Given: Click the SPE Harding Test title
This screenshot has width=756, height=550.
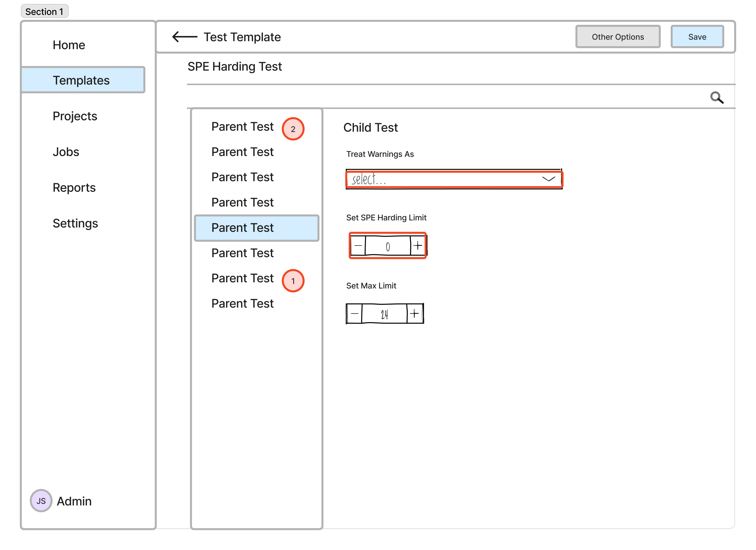Looking at the screenshot, I should (x=235, y=67).
